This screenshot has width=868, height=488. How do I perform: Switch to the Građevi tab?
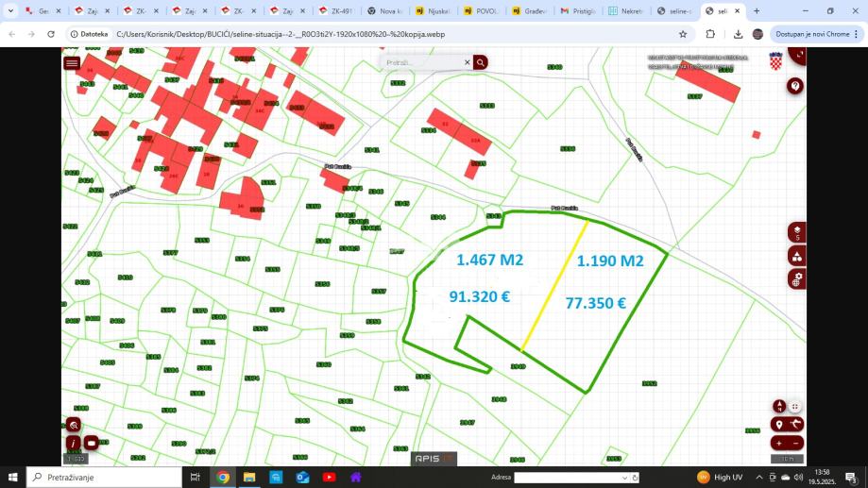pos(533,11)
